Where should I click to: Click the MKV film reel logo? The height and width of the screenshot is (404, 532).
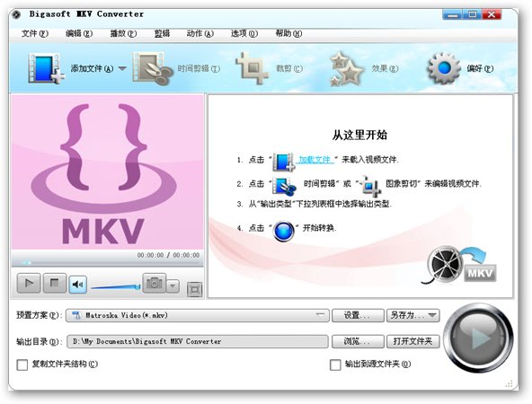point(459,266)
